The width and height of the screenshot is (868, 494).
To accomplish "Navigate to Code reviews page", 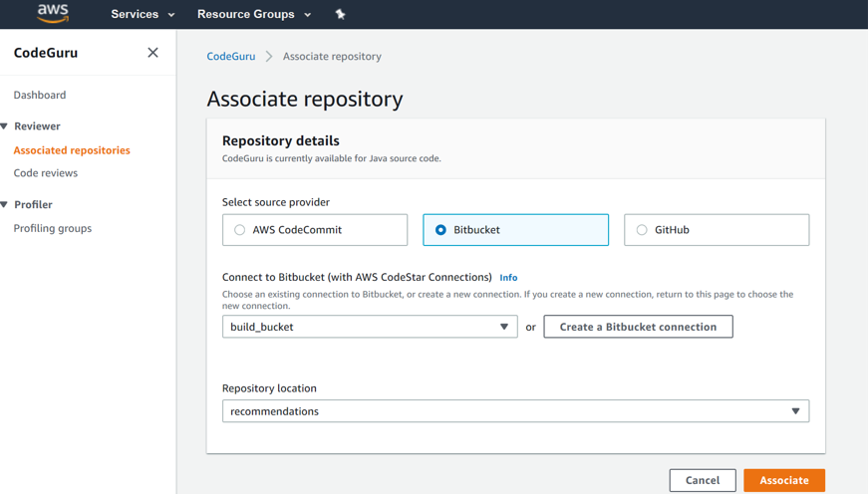I will 46,173.
